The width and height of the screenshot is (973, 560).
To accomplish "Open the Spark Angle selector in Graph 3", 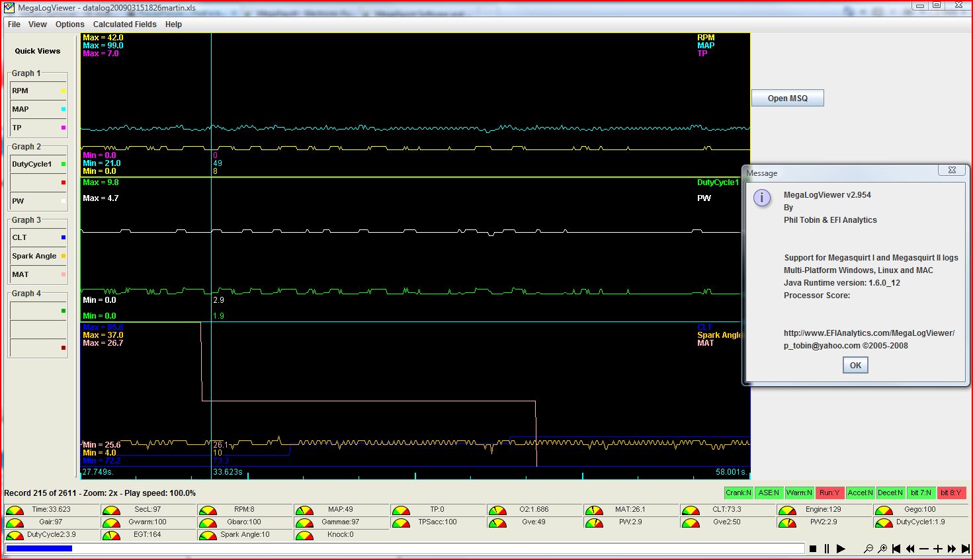I will pos(38,256).
